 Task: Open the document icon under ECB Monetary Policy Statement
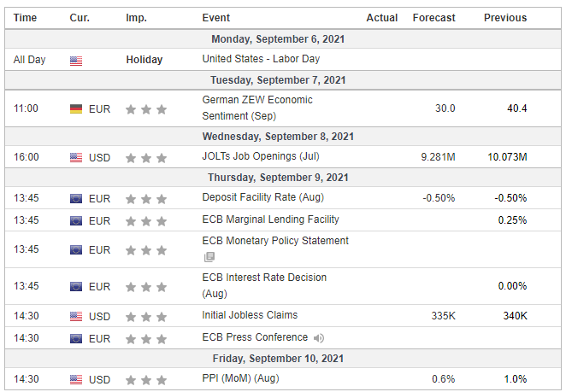pyautogui.click(x=209, y=257)
